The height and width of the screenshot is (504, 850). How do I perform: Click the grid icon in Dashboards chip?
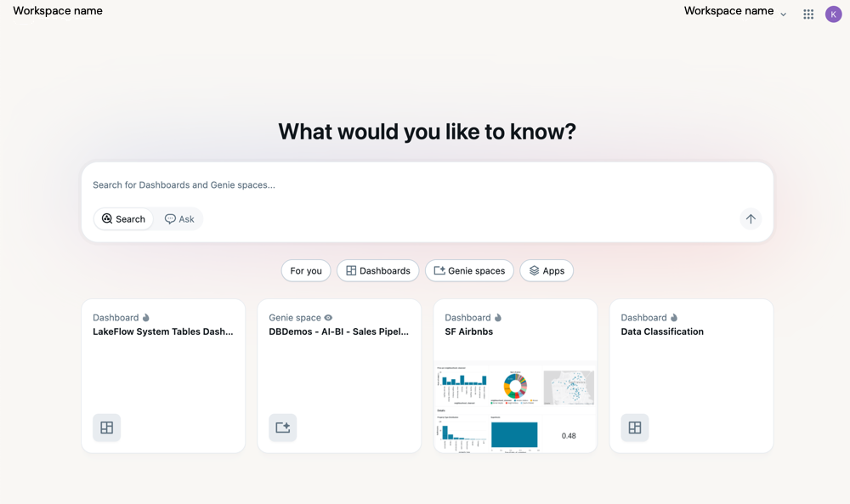pyautogui.click(x=351, y=270)
